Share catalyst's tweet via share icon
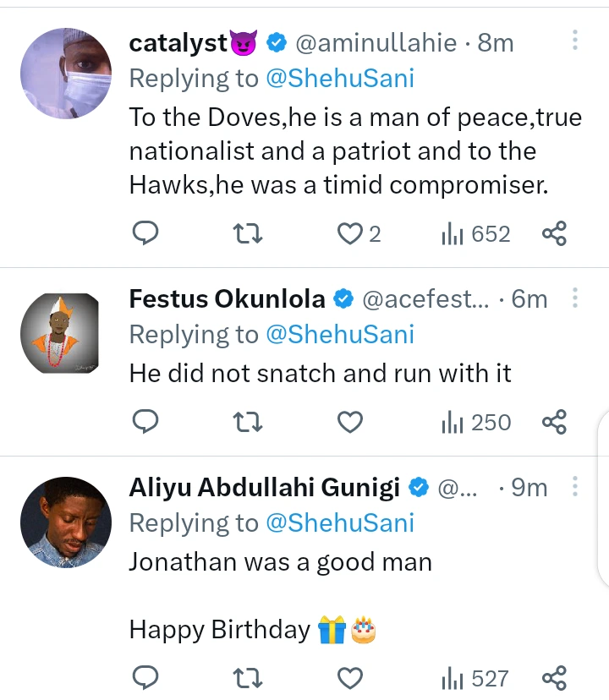Screen dimensions: 609x700 555,233
